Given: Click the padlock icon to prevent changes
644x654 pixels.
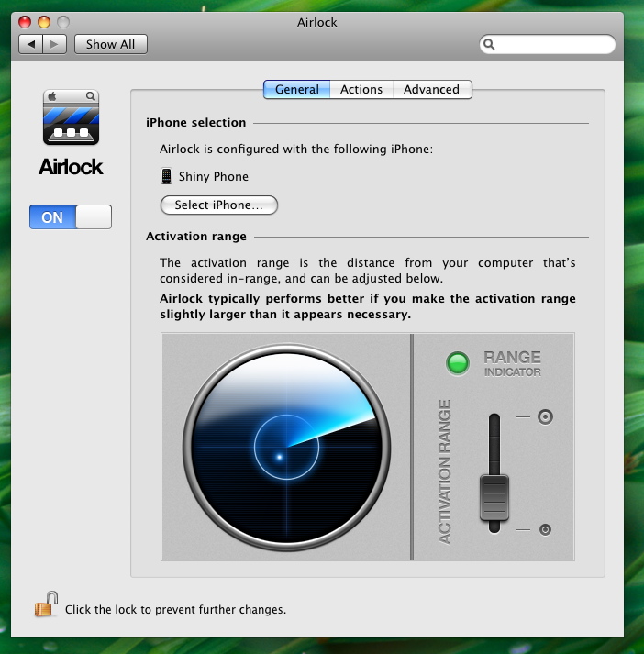Looking at the screenshot, I should pyautogui.click(x=46, y=604).
